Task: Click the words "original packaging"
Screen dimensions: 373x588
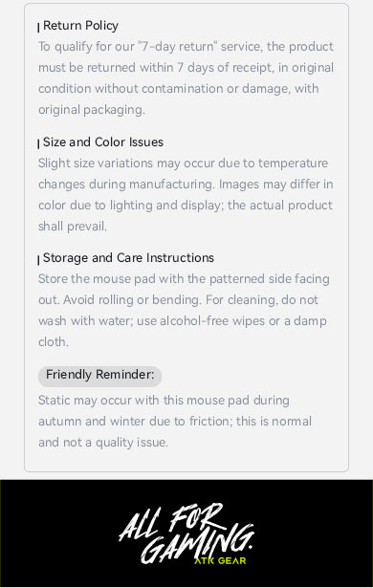Action: coord(92,110)
